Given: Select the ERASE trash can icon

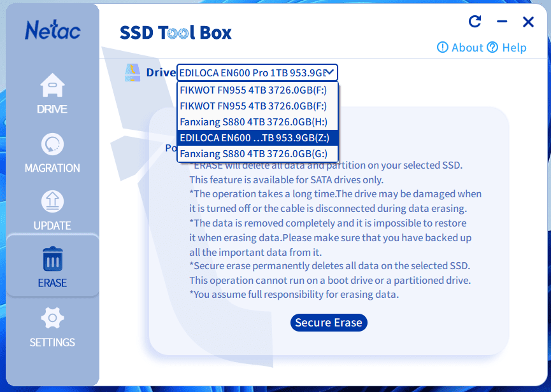Looking at the screenshot, I should pyautogui.click(x=53, y=259).
